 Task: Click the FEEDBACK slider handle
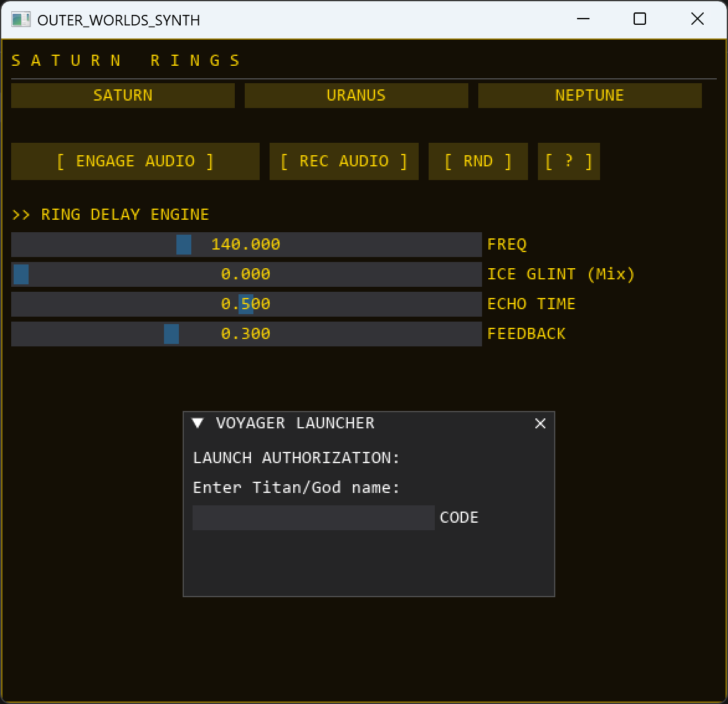coord(171,333)
